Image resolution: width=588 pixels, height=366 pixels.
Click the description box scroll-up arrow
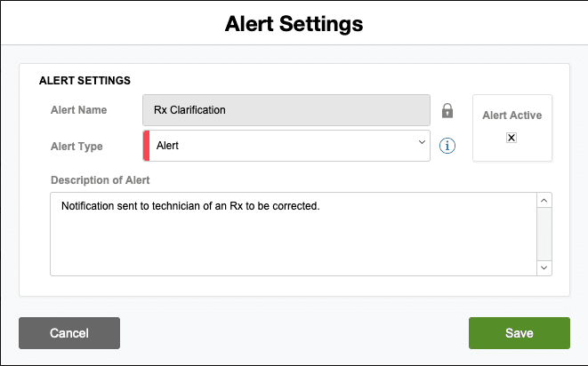pyautogui.click(x=544, y=202)
